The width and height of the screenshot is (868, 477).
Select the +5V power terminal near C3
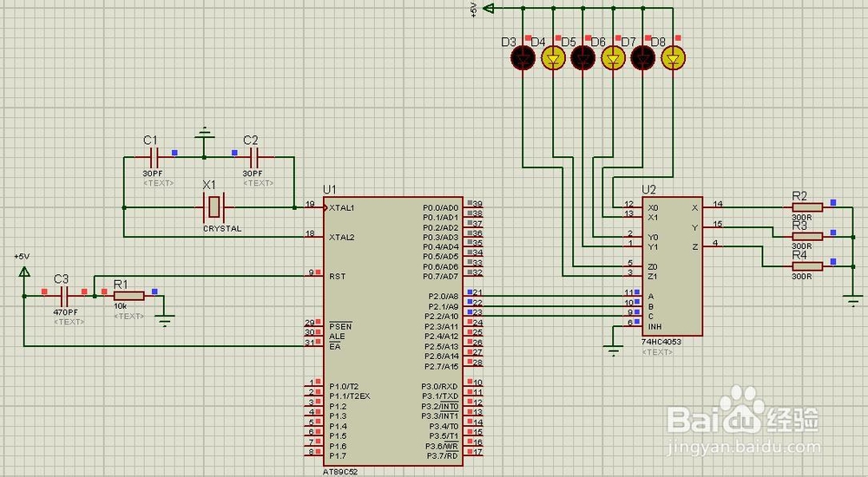coord(23,271)
